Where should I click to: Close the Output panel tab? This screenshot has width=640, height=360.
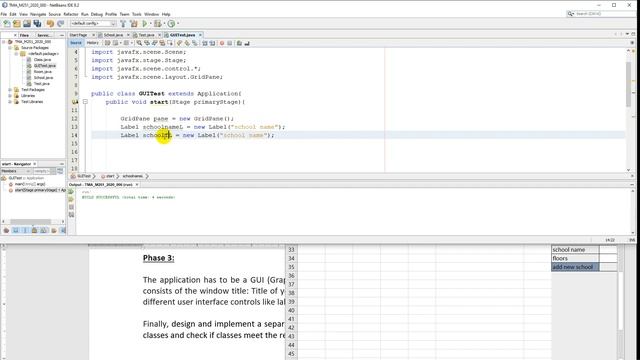click(137, 185)
